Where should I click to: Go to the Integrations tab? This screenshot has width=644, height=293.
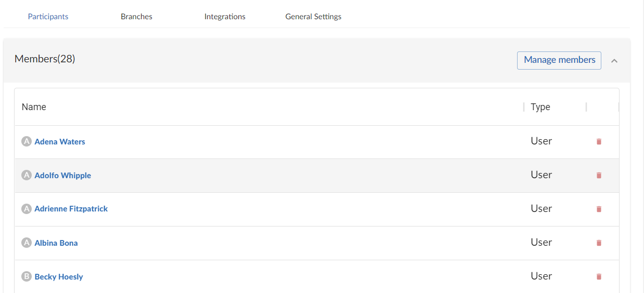[225, 17]
